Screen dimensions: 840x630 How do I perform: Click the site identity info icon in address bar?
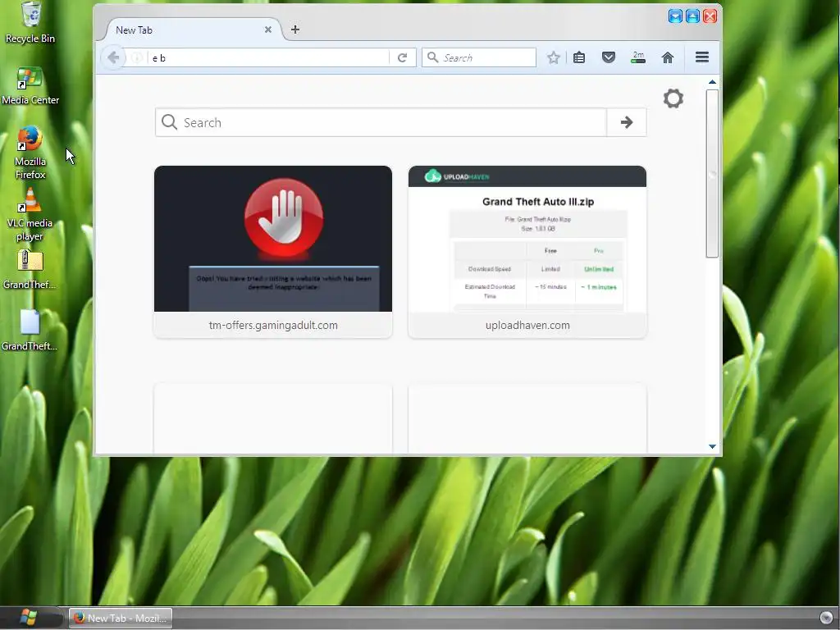click(x=137, y=57)
